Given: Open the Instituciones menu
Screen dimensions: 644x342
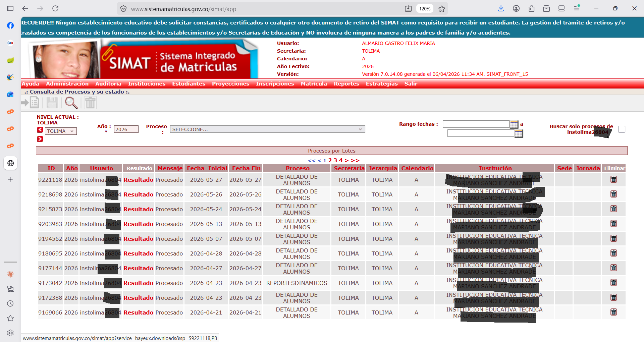Looking at the screenshot, I should click(x=147, y=84).
